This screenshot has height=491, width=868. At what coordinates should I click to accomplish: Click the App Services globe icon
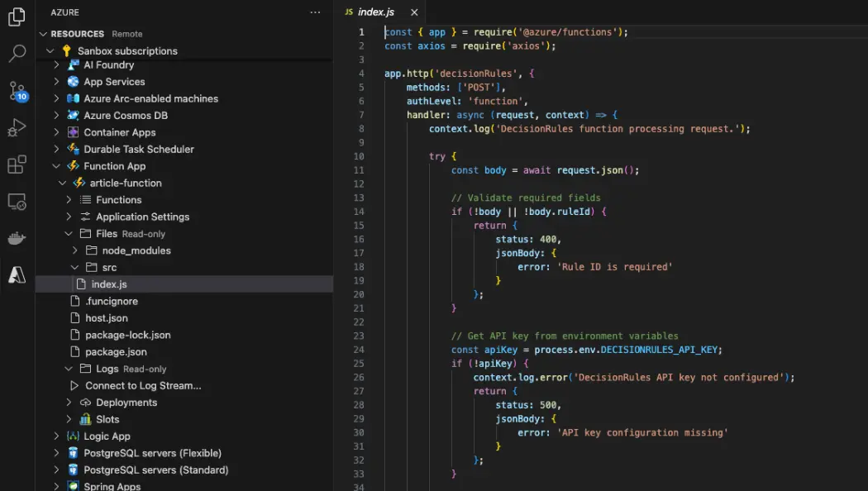click(73, 81)
